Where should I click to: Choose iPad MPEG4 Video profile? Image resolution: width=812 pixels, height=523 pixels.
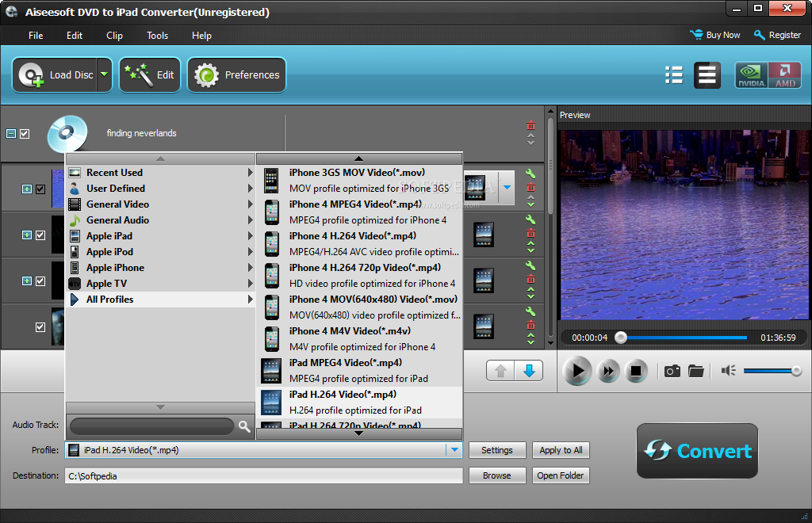coord(359,370)
